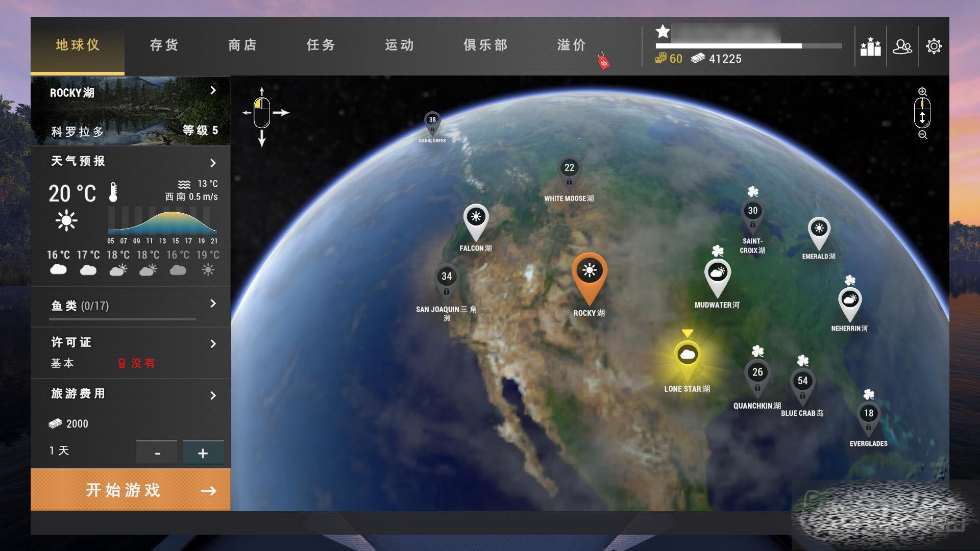Open the Premium tab (溢价)
980x551 pixels.
[572, 45]
